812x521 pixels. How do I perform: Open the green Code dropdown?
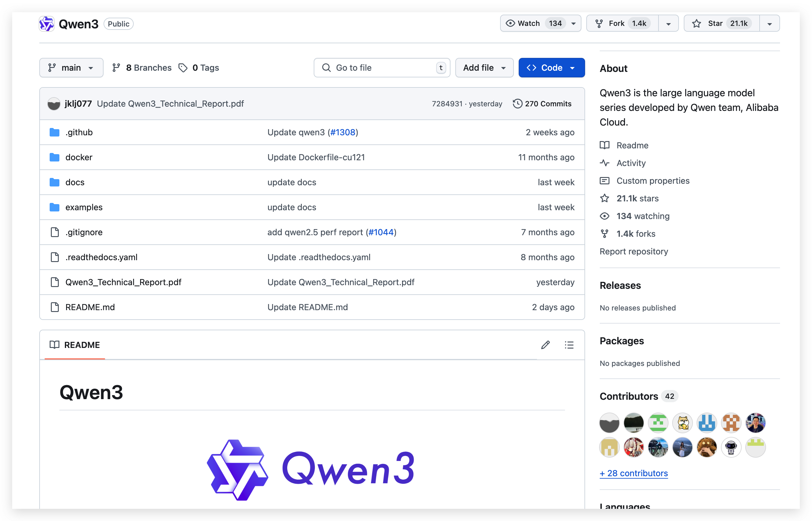[x=552, y=68]
